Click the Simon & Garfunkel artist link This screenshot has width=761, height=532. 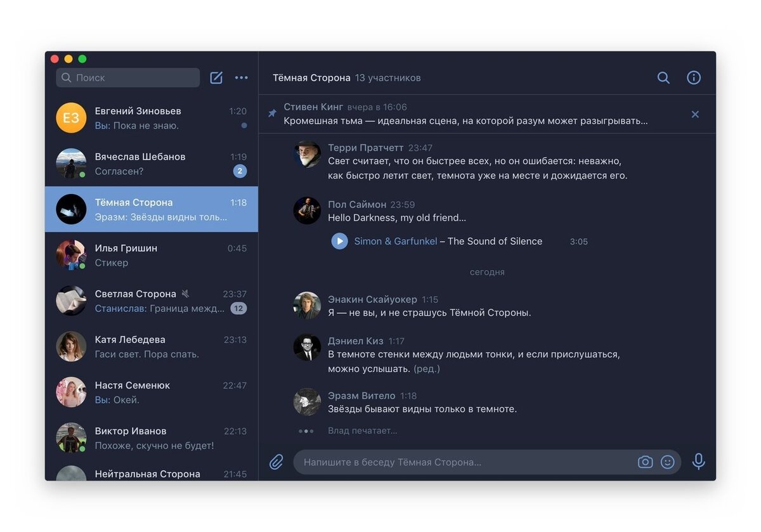pyautogui.click(x=396, y=241)
